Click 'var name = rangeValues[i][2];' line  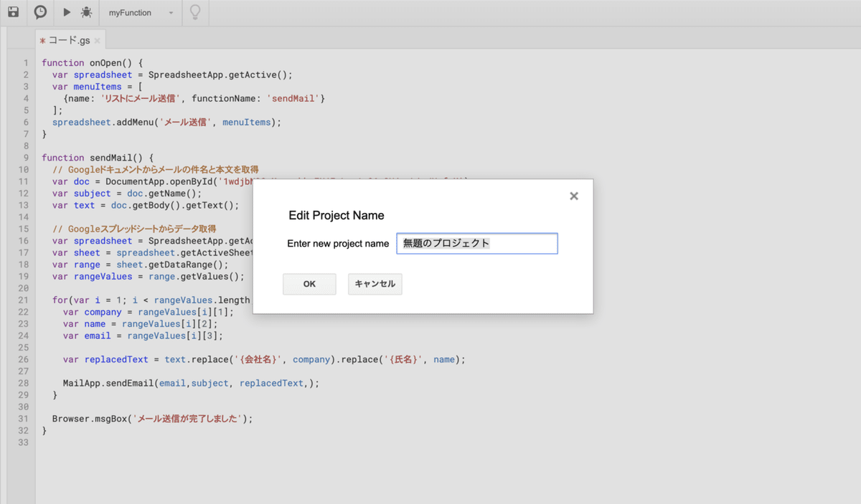tap(140, 323)
